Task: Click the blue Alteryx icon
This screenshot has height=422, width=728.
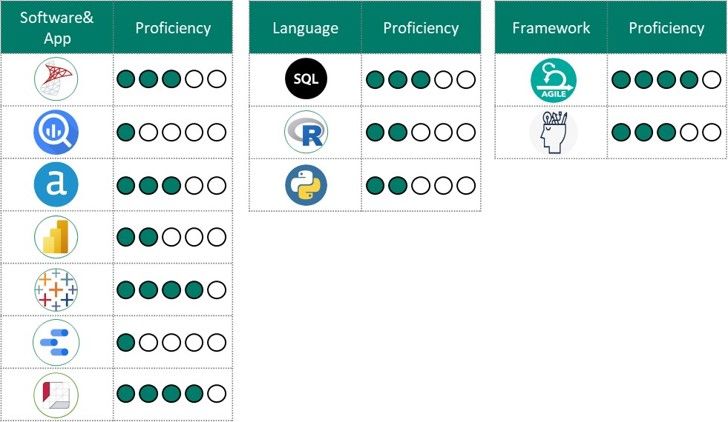Action: pos(56,185)
